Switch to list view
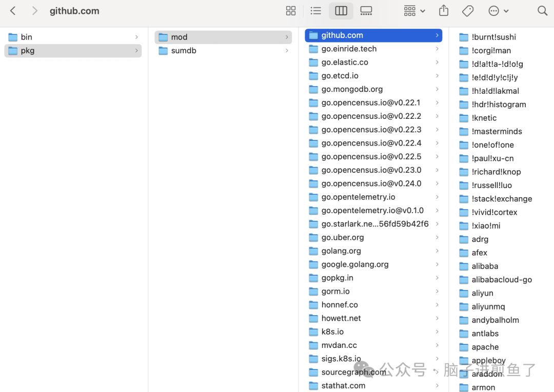554x392 pixels. (315, 11)
